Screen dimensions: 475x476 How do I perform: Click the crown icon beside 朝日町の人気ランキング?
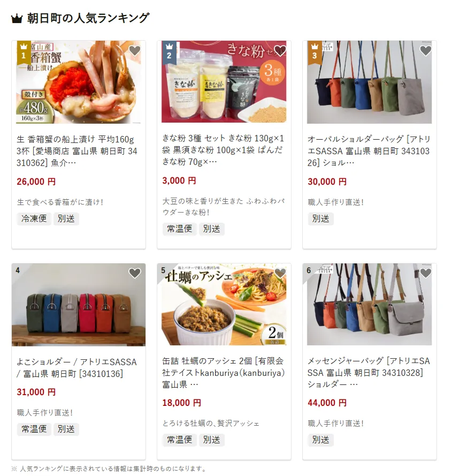tap(17, 19)
